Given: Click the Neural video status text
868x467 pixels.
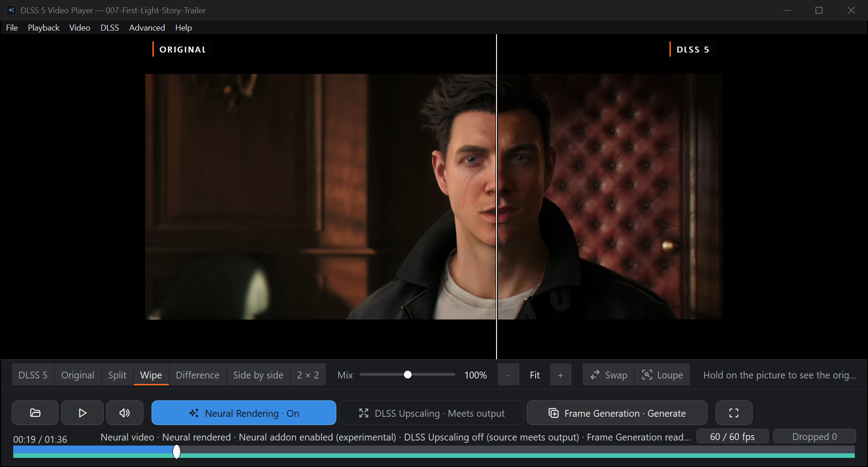Looking at the screenshot, I should [395, 437].
